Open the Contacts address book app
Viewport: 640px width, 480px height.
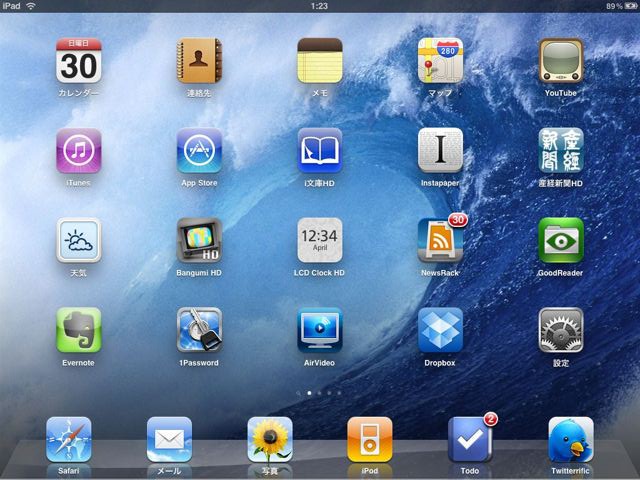[199, 60]
